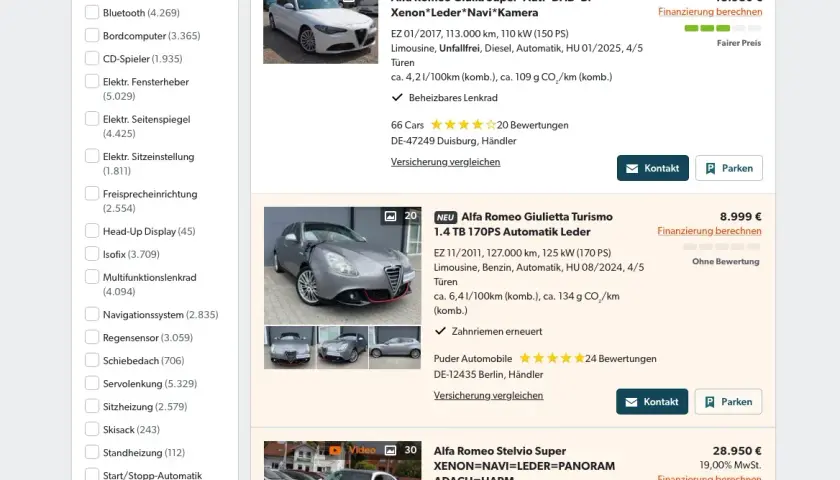Open 20 Bewertungen for 66 Cars
This screenshot has width=840, height=480.
[532, 125]
